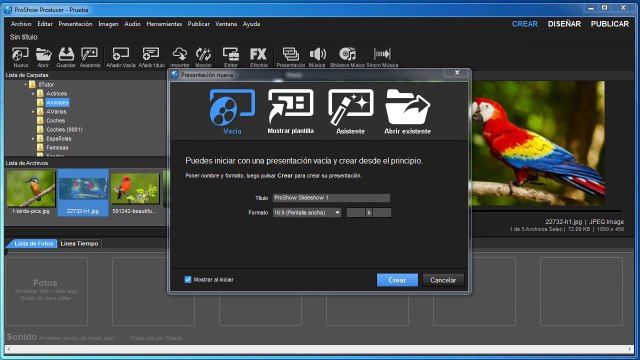Click the Título text field
The height and width of the screenshot is (360, 640).
pyautogui.click(x=331, y=198)
